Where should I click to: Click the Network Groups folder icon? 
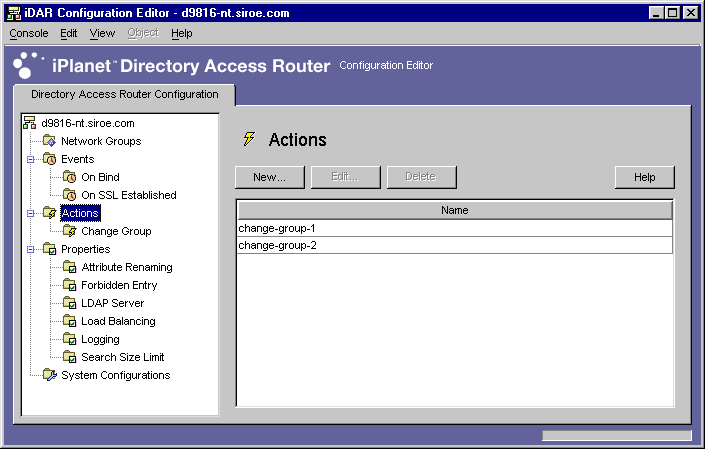(x=49, y=141)
